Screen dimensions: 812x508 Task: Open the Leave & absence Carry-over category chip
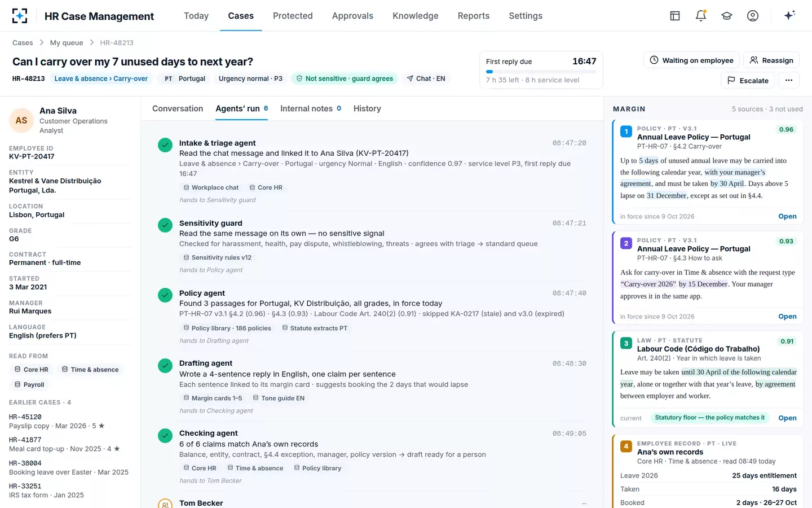[101, 78]
